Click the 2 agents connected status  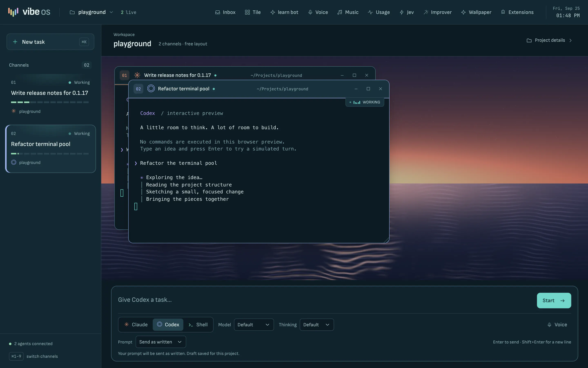coord(31,343)
